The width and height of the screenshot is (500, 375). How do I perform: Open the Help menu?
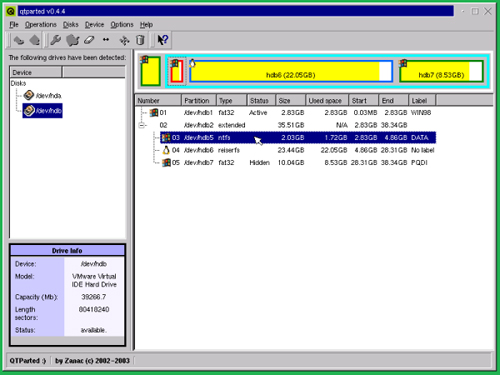(x=146, y=25)
